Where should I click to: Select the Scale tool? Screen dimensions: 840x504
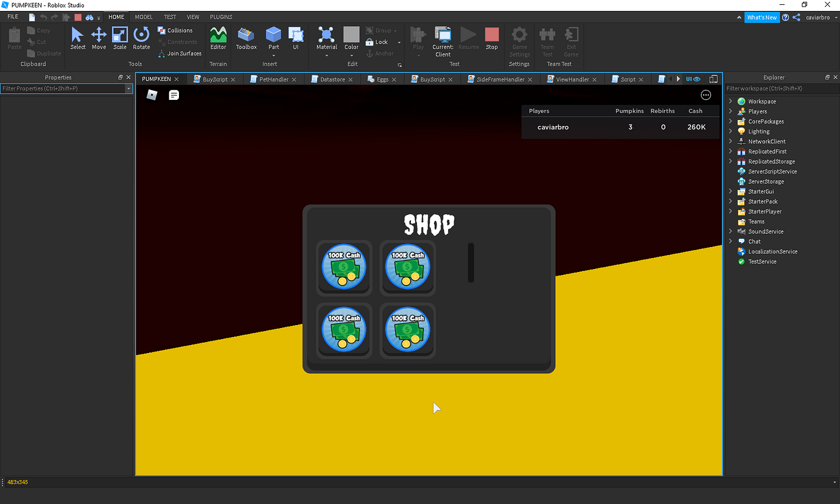pyautogui.click(x=120, y=38)
